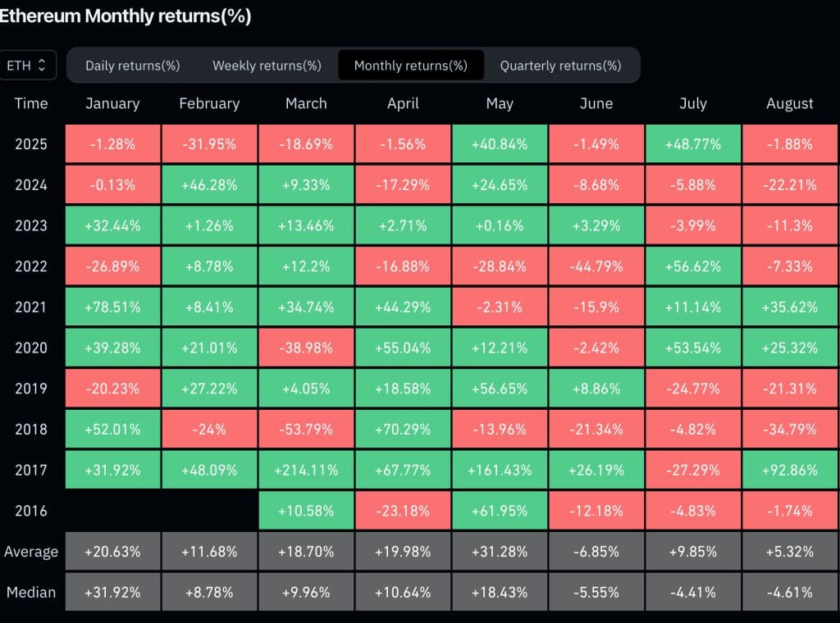Select the 2022 June -44.79% cell
This screenshot has height=623, width=840.
(x=596, y=266)
